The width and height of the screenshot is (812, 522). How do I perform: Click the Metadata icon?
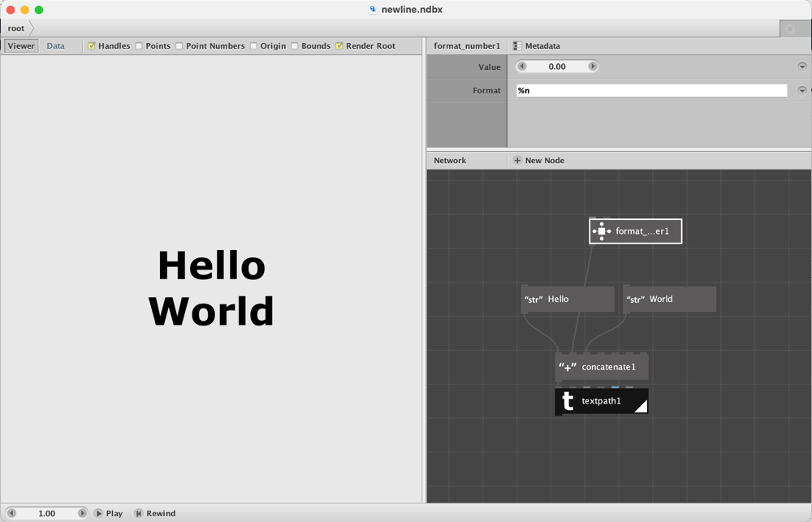[517, 46]
